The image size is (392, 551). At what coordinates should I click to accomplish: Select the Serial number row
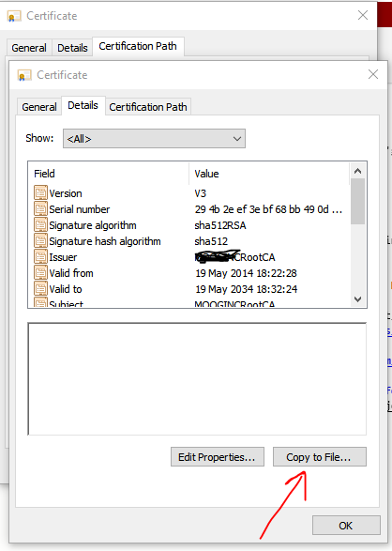coord(189,209)
